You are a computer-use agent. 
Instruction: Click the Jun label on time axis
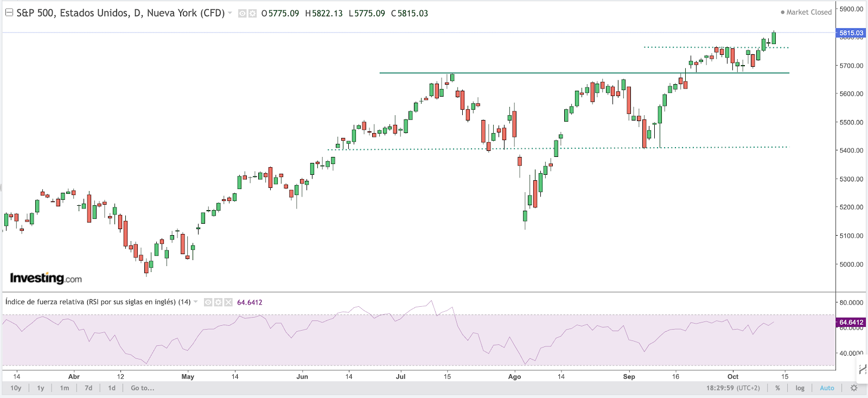(302, 376)
